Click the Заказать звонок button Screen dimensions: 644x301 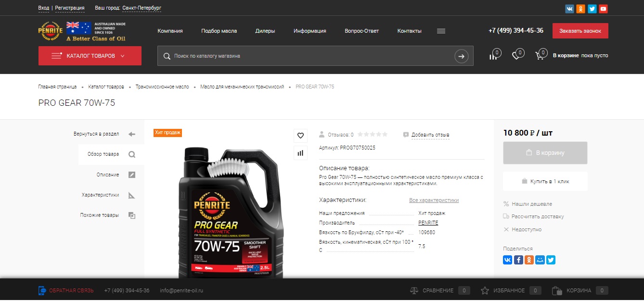(580, 31)
